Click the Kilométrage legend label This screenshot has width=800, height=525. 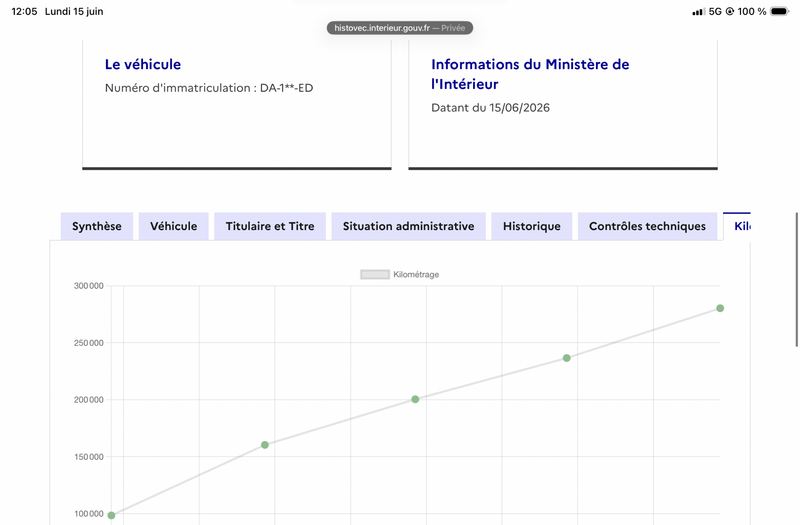416,274
